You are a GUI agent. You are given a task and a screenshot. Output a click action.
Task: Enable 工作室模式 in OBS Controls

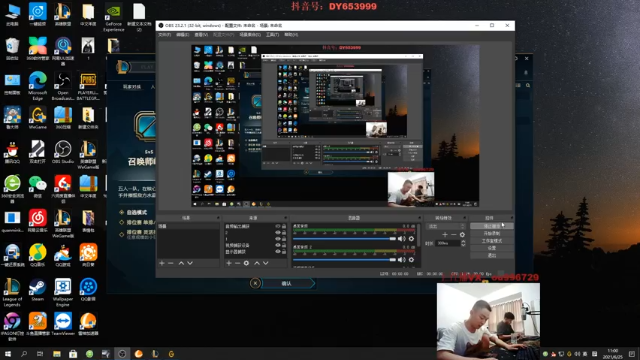(491, 240)
